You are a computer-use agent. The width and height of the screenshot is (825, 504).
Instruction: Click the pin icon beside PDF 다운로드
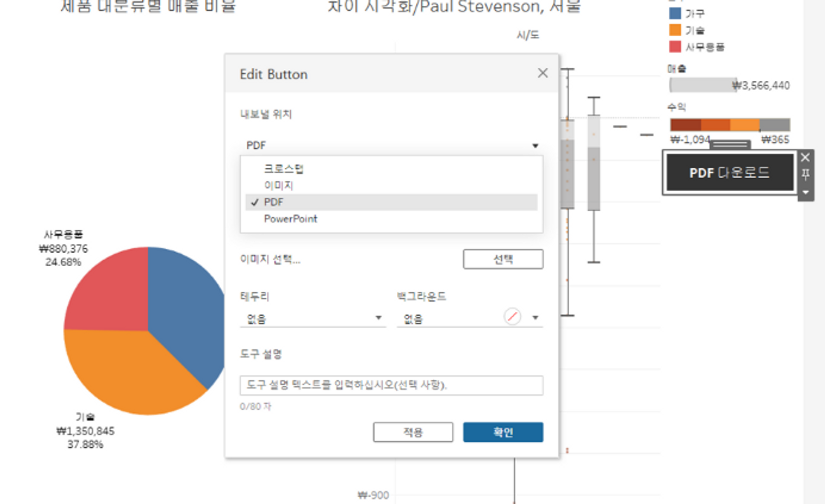[805, 175]
